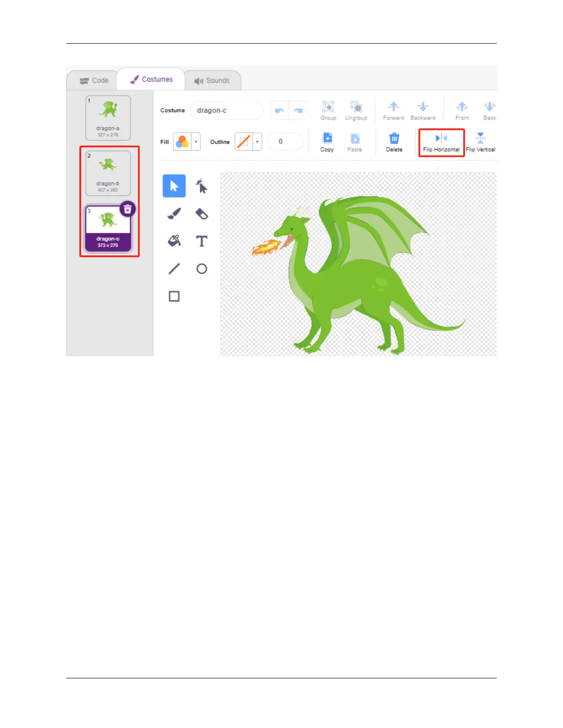Switch to the Sounds tab
The width and height of the screenshot is (563, 728).
(212, 80)
